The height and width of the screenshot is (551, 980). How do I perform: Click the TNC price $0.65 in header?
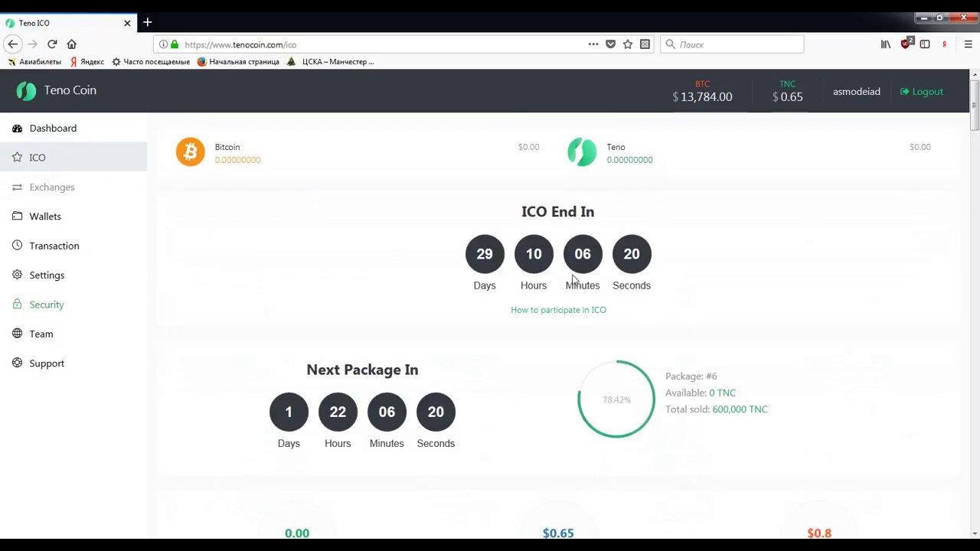(787, 96)
